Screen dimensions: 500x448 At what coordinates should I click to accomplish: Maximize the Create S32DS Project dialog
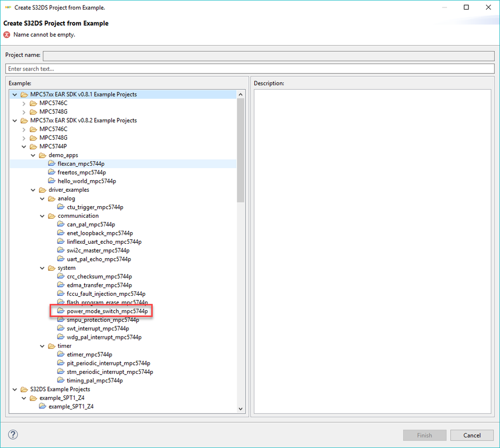pyautogui.click(x=466, y=8)
